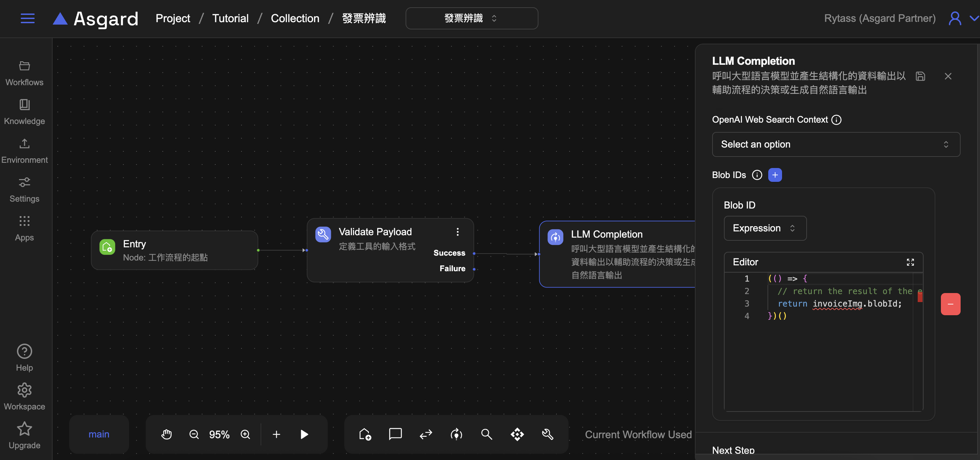Switch to the Knowledge sidebar section
980x460 pixels.
pyautogui.click(x=24, y=112)
